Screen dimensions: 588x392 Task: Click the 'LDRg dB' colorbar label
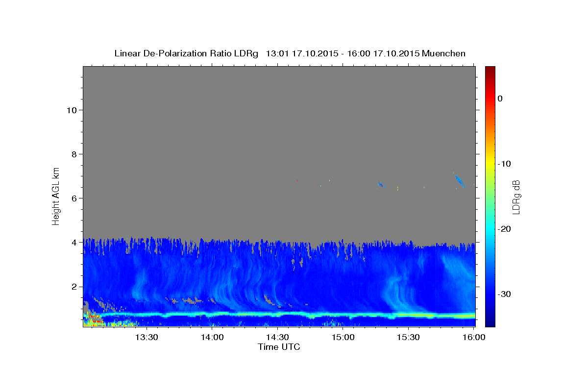click(x=515, y=197)
